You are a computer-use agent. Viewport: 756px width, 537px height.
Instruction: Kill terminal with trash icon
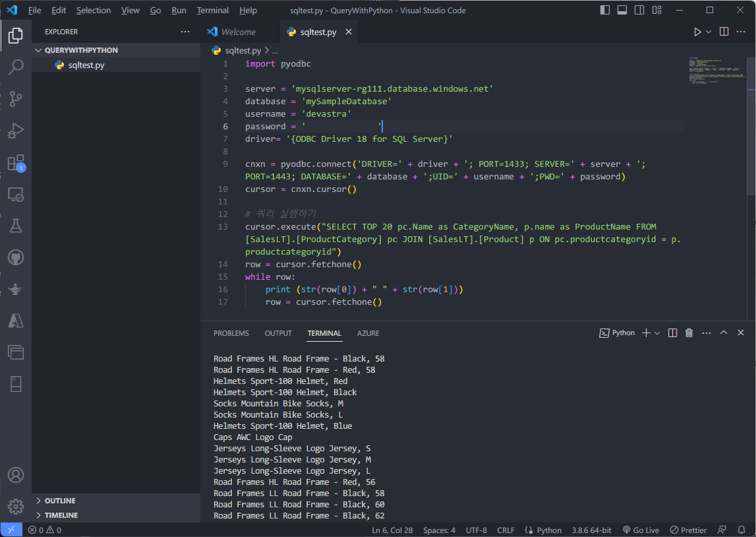point(689,333)
